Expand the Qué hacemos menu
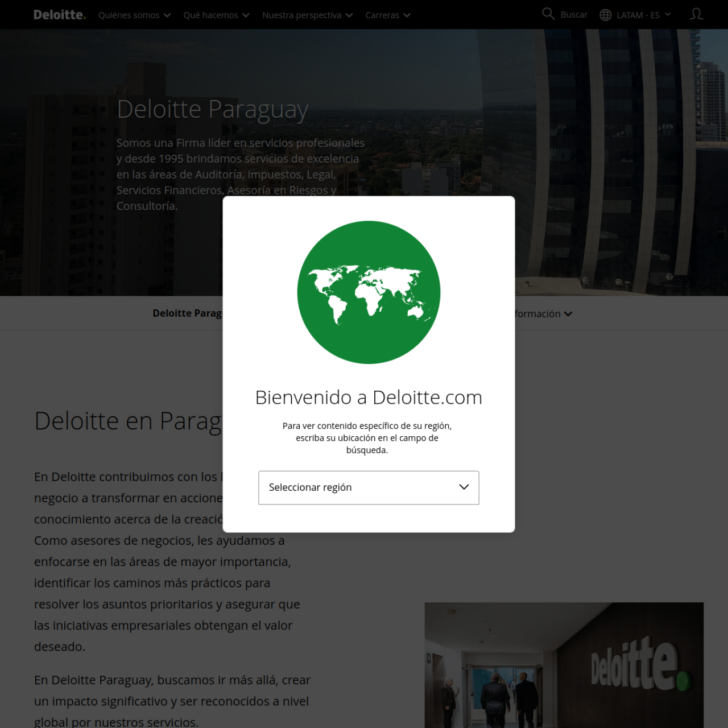Viewport: 728px width, 728px height. [x=216, y=15]
